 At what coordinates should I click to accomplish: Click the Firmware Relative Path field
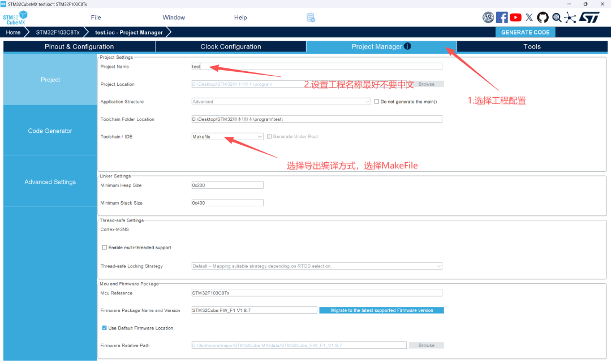tap(299, 345)
